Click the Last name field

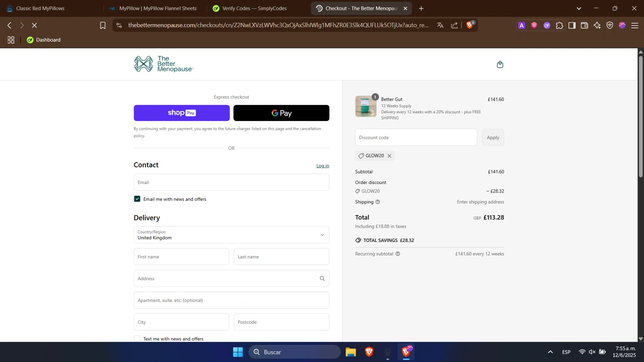coord(281,256)
